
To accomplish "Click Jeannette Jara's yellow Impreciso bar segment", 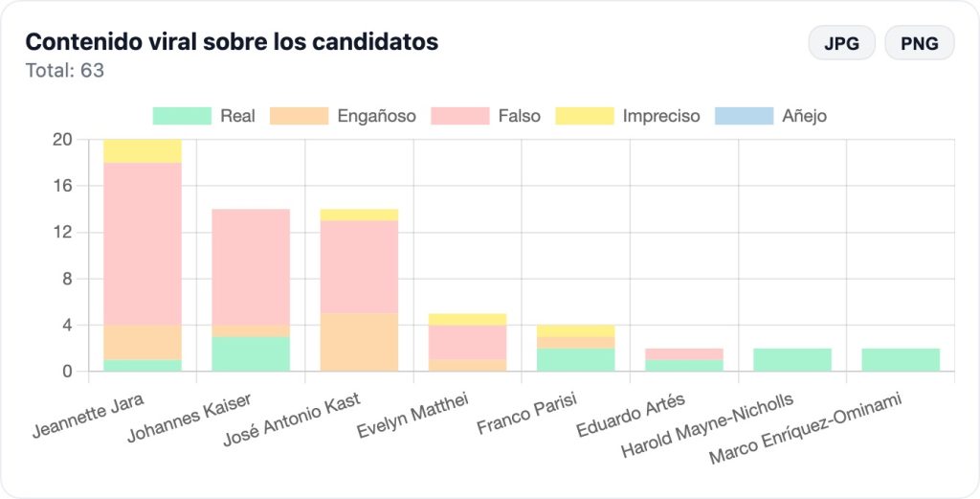I will coord(143,150).
